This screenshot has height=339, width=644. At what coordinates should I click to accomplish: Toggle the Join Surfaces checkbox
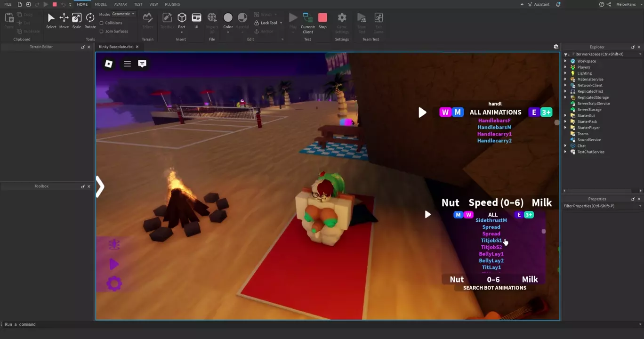coord(102,32)
